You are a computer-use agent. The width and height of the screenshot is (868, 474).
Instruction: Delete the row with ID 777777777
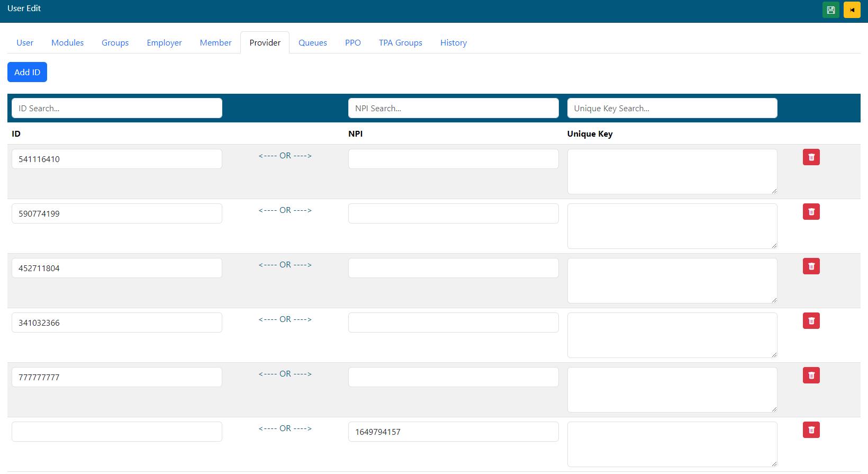(x=811, y=375)
